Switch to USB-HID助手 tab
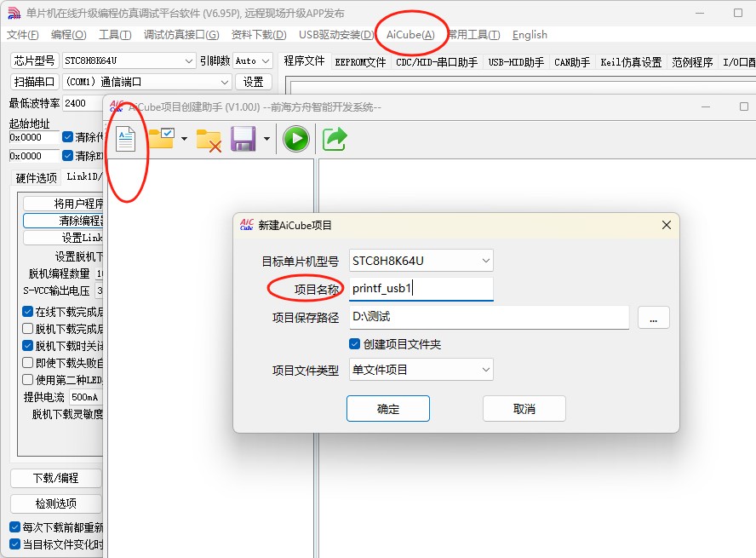This screenshot has height=558, width=756. coord(516,62)
